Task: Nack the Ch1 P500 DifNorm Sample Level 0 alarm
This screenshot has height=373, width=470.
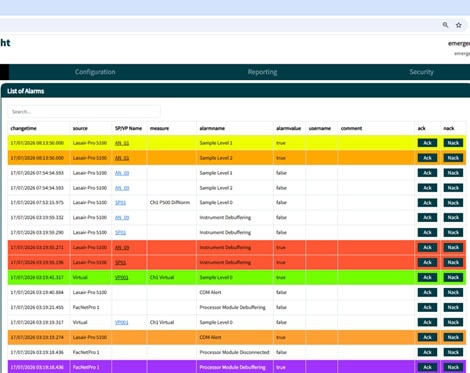Action: coord(453,203)
